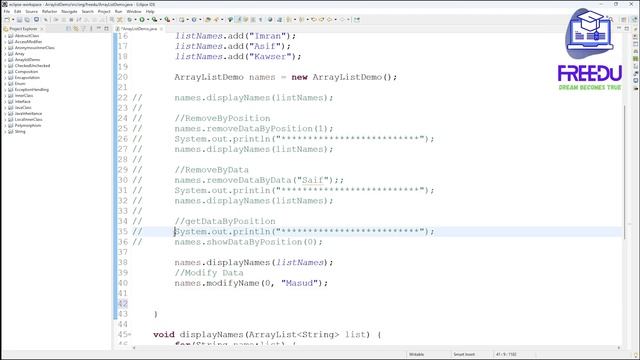This screenshot has height=360, width=640.
Task: Click the Project Explorer filter icon
Action: click(84, 29)
